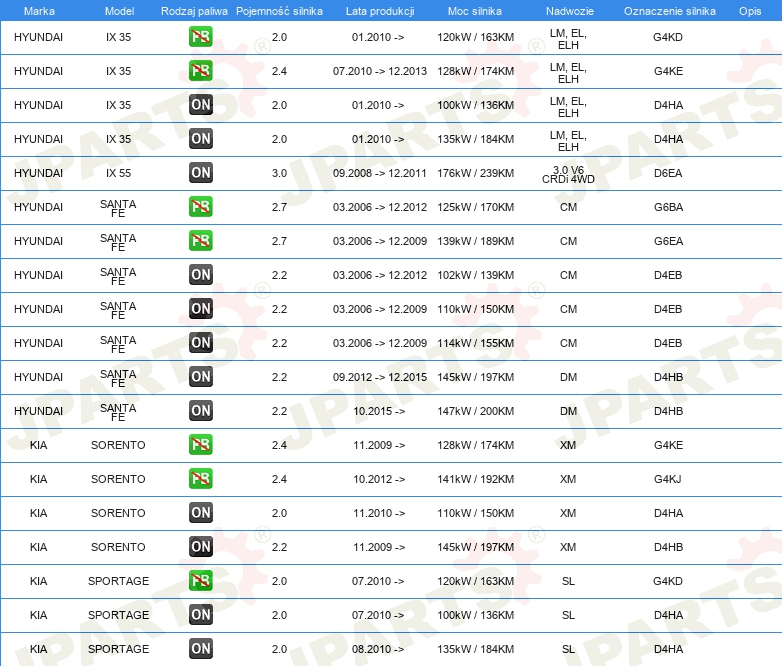The height and width of the screenshot is (666, 782).
Task: Select engine code G4KJ
Action: tap(667, 479)
